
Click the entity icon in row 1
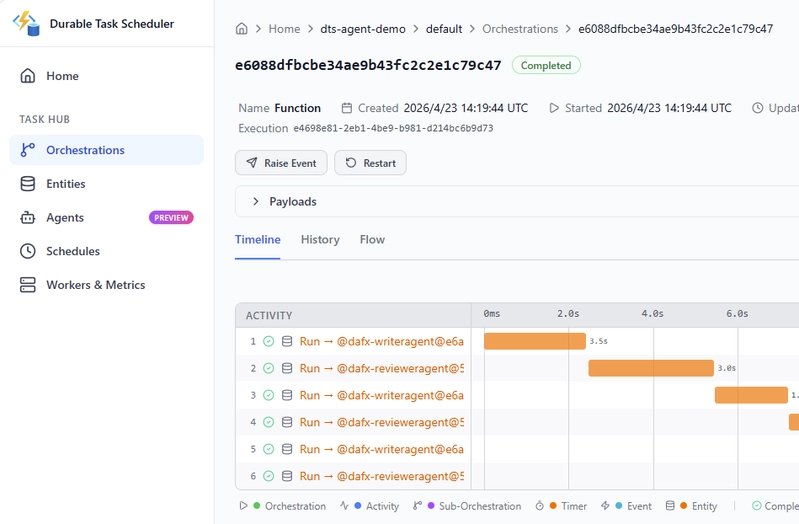coord(287,341)
